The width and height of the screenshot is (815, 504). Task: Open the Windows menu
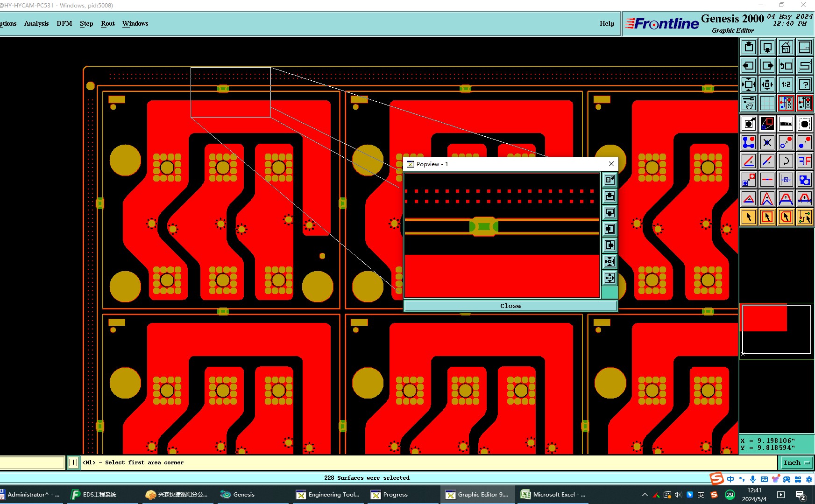pos(135,23)
